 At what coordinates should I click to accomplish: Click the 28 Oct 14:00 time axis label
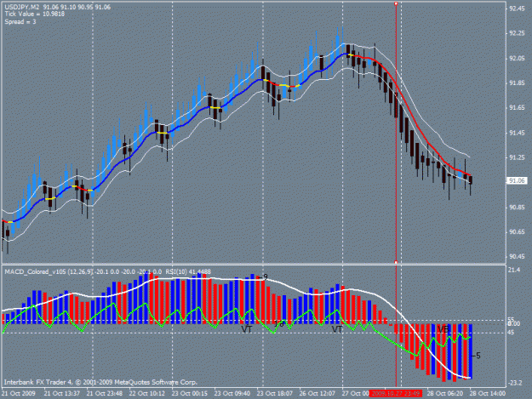point(488,394)
